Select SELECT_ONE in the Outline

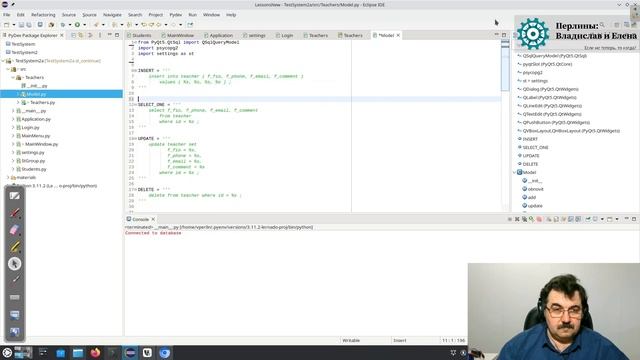pyautogui.click(x=535, y=147)
